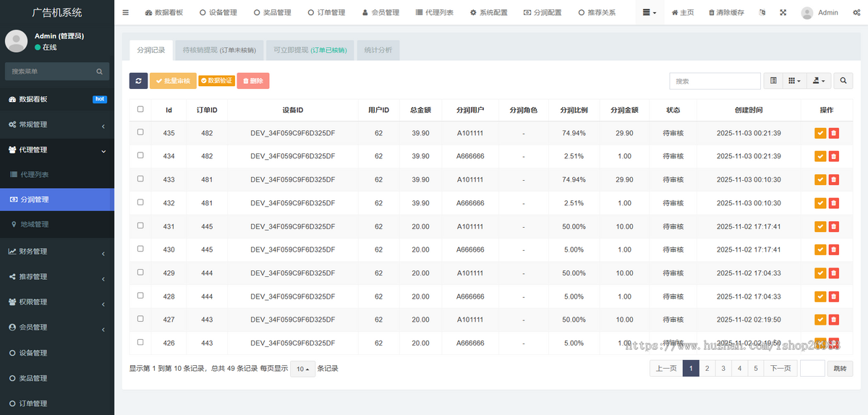
Task: Jump to pagination page 3
Action: point(723,369)
